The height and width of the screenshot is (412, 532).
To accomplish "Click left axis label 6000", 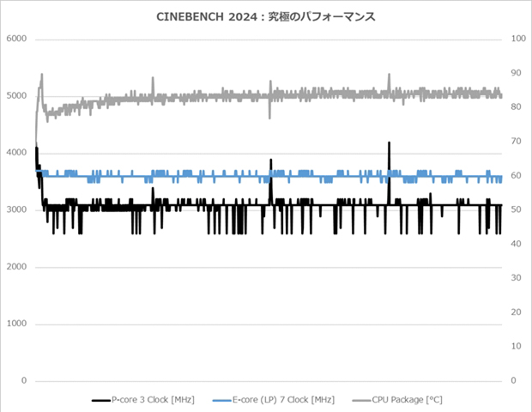I will (x=16, y=39).
